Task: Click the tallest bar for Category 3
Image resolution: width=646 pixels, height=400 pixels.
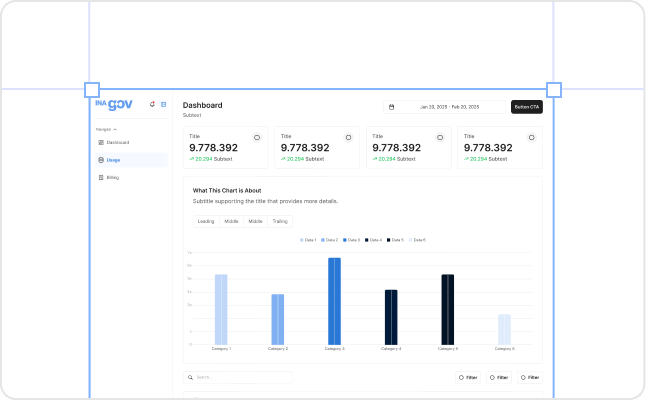Action: click(334, 301)
